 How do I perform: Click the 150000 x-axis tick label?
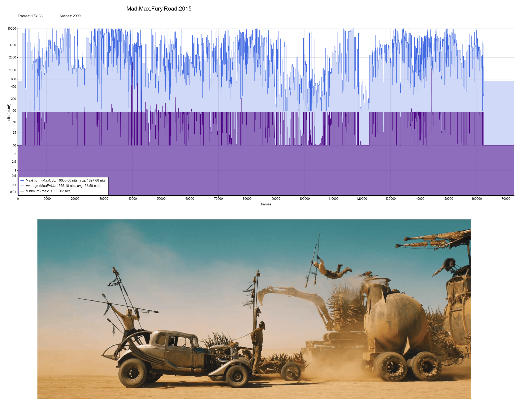tap(448, 199)
